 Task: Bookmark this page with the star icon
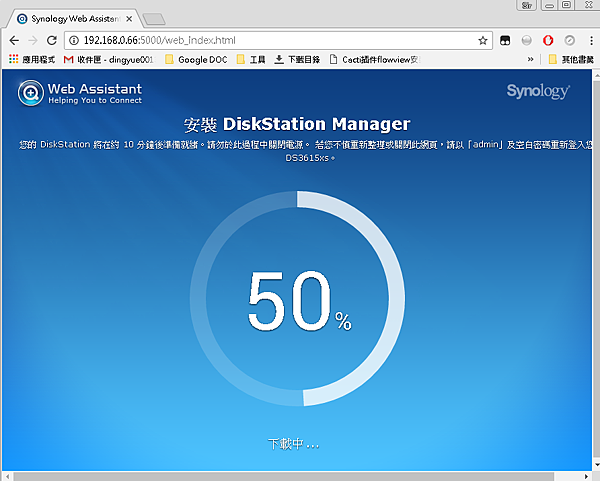tap(483, 41)
